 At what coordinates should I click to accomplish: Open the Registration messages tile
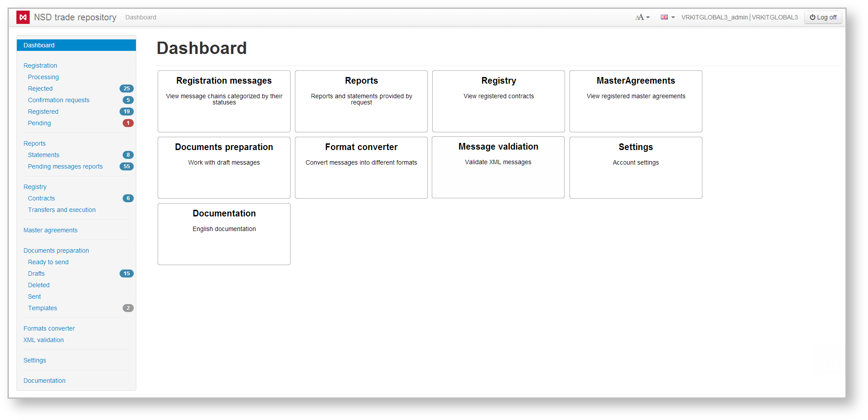(x=224, y=101)
